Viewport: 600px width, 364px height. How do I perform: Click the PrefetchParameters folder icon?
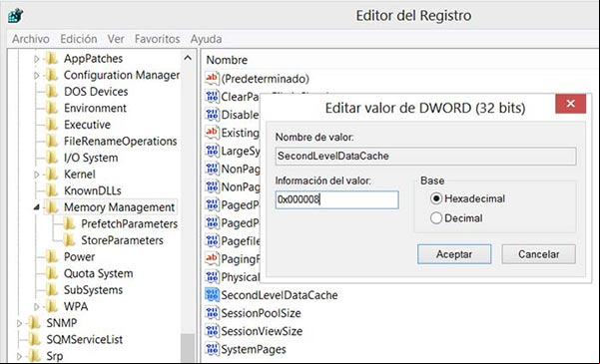click(69, 223)
